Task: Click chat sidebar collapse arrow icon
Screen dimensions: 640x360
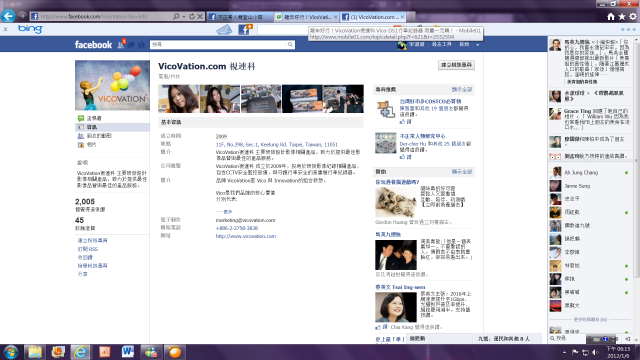Action: click(628, 339)
